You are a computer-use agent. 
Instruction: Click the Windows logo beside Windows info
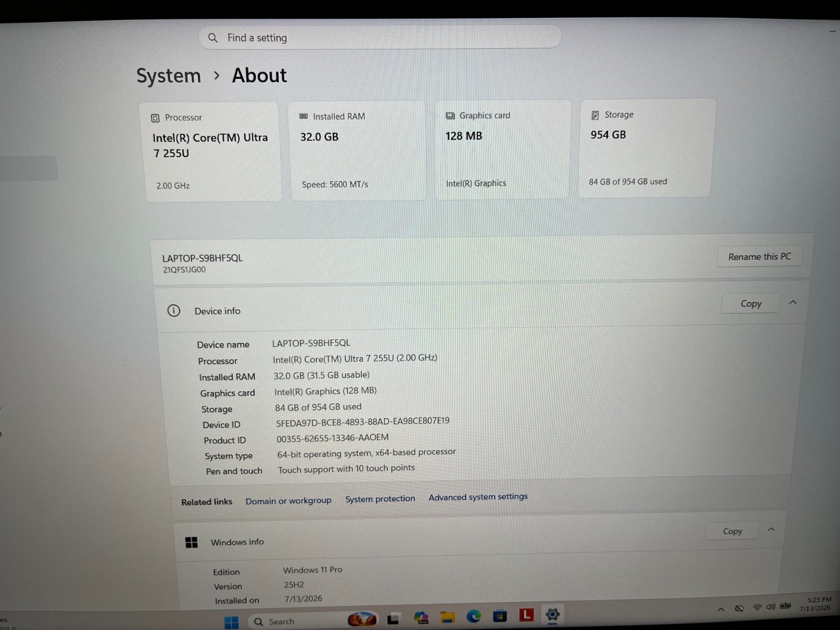[x=192, y=542]
